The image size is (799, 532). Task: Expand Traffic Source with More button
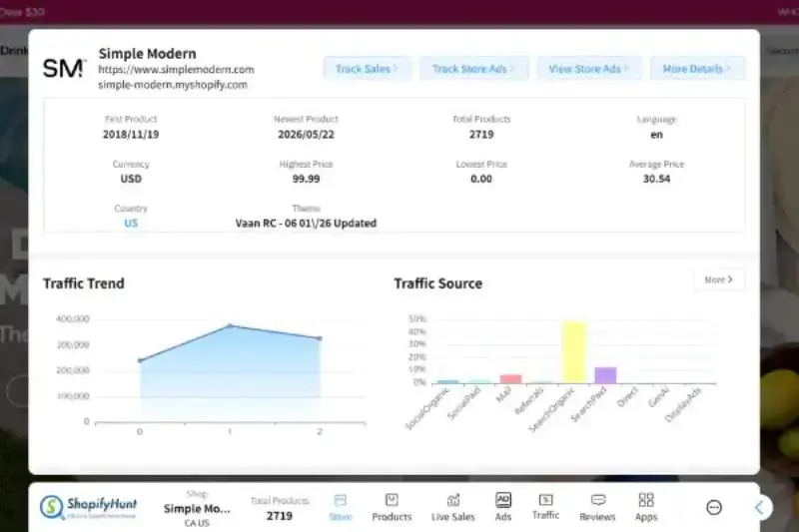(x=719, y=279)
